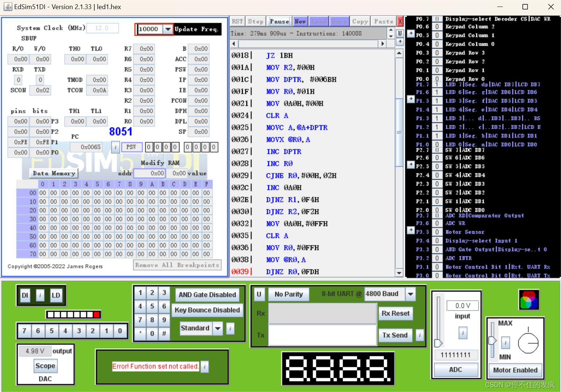Click the i icon beside the keypad mode selector
Image resolution: width=561 pixels, height=392 pixels.
[230, 329]
